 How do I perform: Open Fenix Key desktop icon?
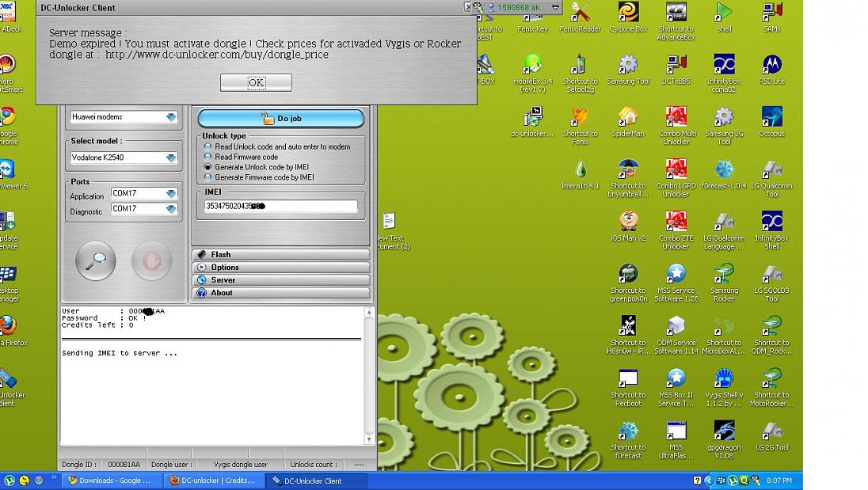coord(532,13)
